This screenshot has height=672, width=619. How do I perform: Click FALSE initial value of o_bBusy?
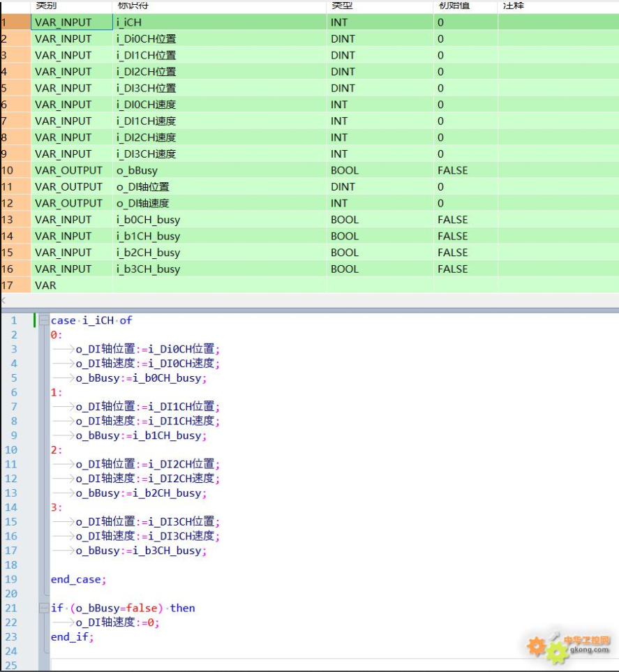click(465, 170)
